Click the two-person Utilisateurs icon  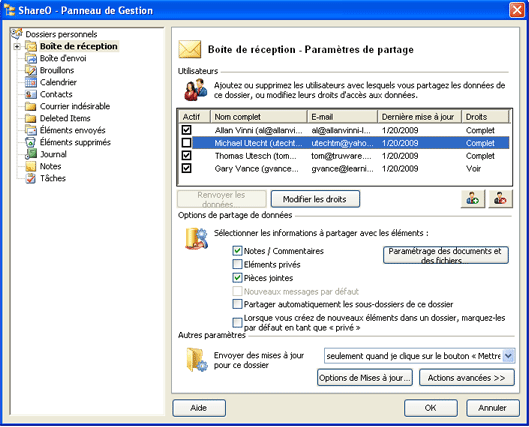click(x=195, y=90)
